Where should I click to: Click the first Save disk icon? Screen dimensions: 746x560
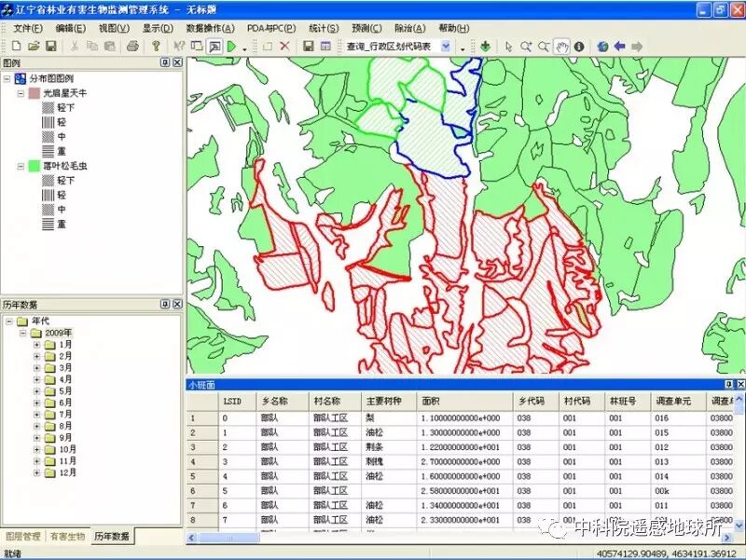click(51, 46)
